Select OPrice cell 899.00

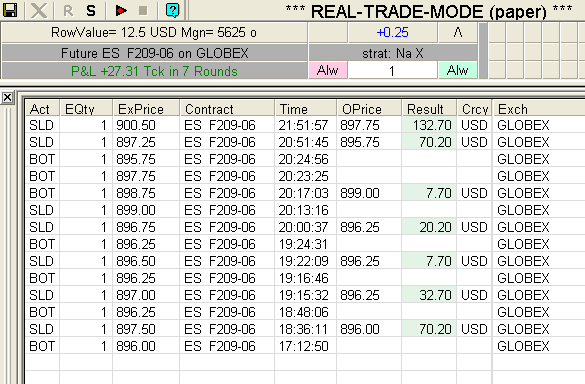369,193
